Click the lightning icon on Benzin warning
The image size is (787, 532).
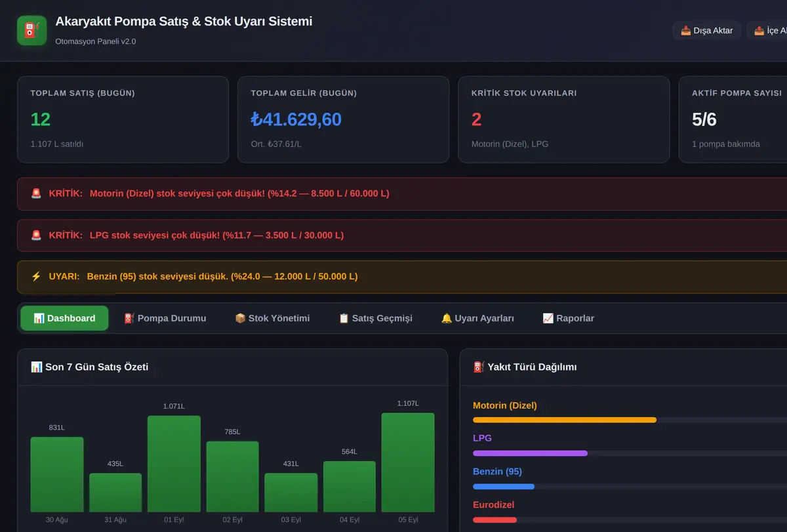[x=36, y=276]
